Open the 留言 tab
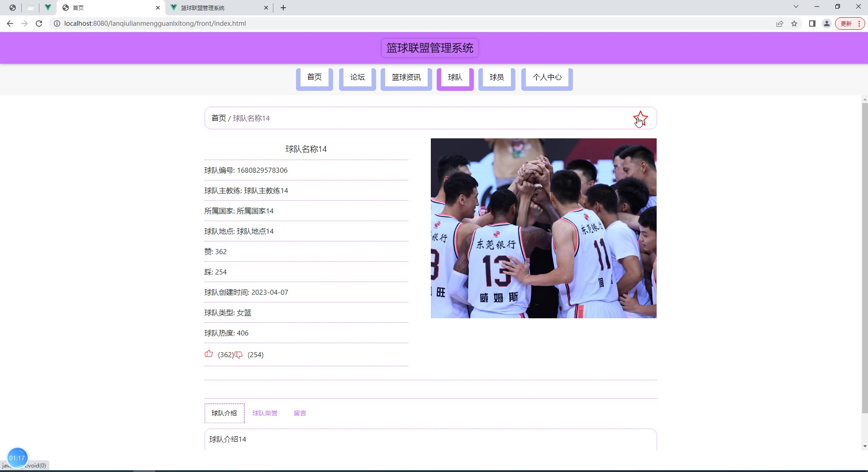 click(300, 413)
